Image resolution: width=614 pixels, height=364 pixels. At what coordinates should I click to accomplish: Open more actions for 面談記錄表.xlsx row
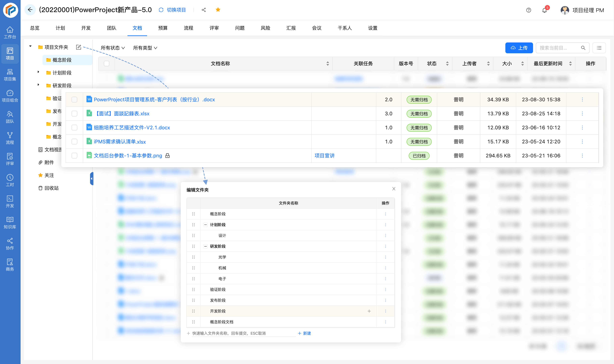[x=582, y=114]
